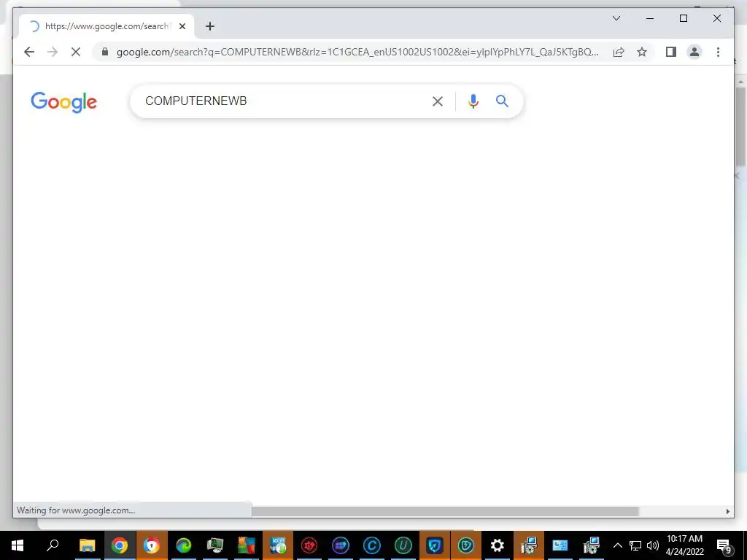
Task: Open Chrome three-dot menu
Action: click(718, 52)
